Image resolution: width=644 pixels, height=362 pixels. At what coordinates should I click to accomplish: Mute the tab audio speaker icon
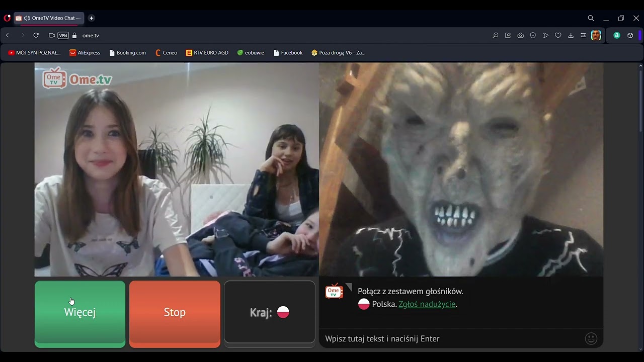coord(27,18)
